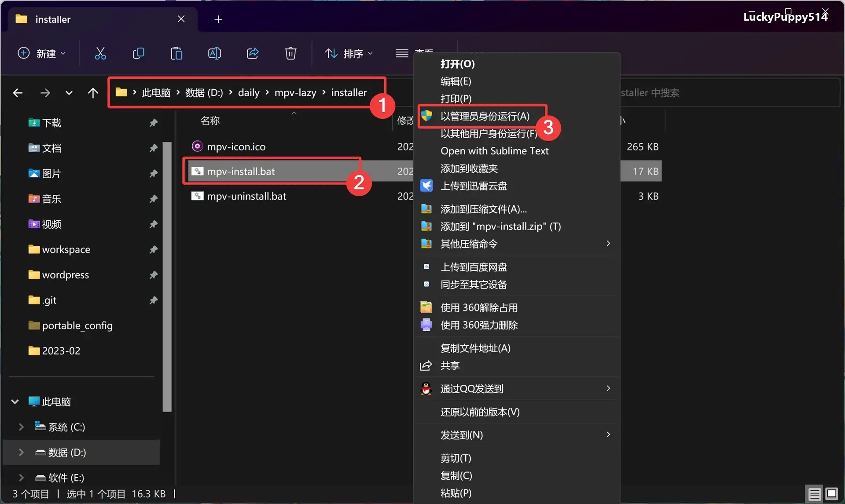Viewport: 845px width, 504px height.
Task: Toggle the large thumbnails view in the status bar
Action: pyautogui.click(x=831, y=493)
